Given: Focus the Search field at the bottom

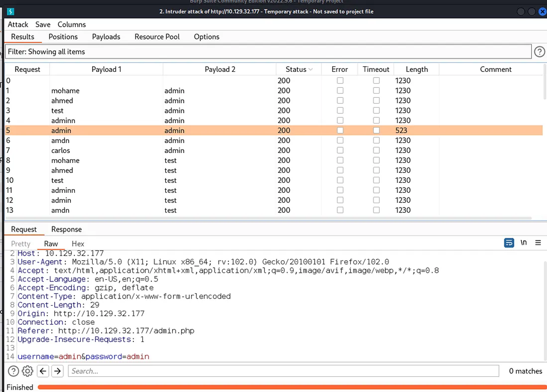Looking at the screenshot, I should click(283, 371).
